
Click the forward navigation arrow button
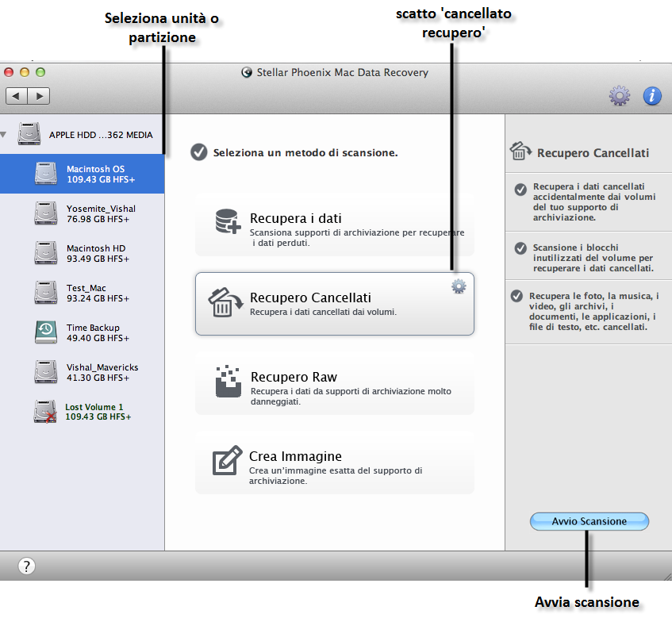coord(39,96)
